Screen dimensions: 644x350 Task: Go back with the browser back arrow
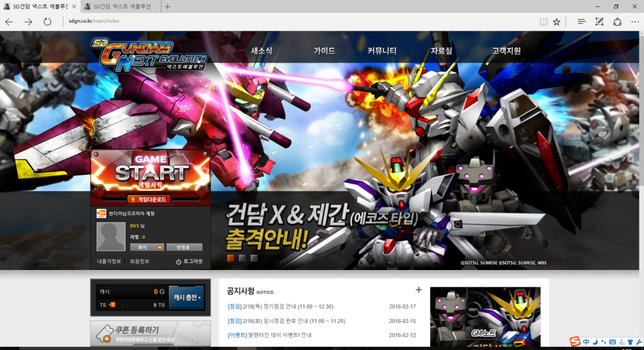(x=9, y=22)
